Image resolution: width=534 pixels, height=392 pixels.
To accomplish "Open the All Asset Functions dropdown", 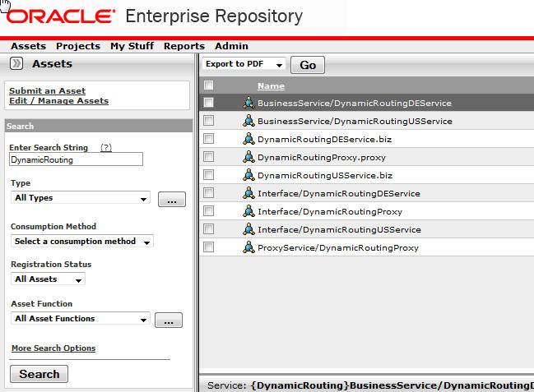I will point(81,319).
